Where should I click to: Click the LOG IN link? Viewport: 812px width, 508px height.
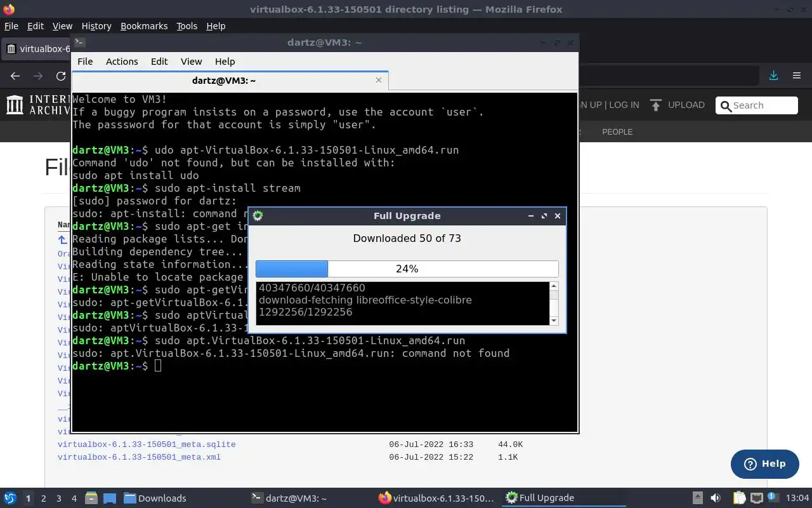tap(624, 105)
